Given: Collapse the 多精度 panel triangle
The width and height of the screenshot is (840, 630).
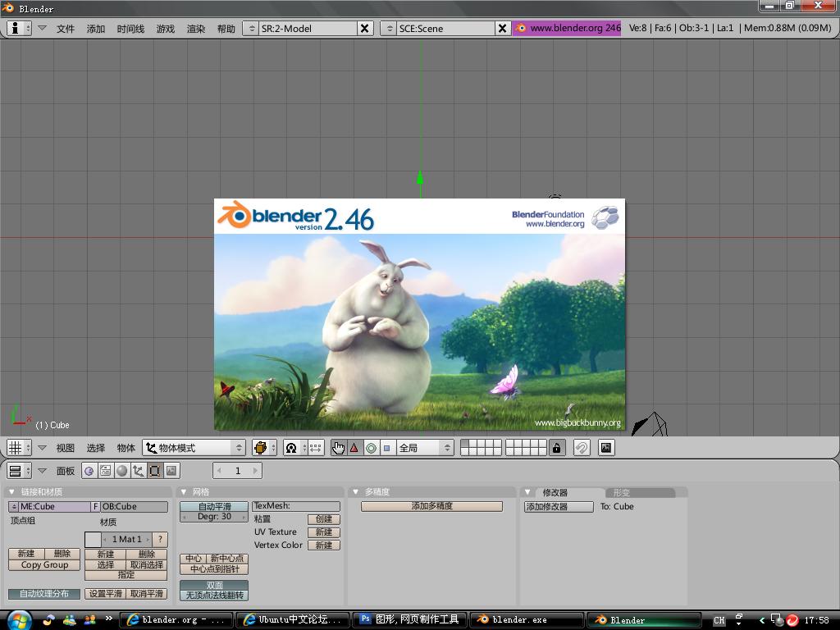Looking at the screenshot, I should pyautogui.click(x=356, y=492).
